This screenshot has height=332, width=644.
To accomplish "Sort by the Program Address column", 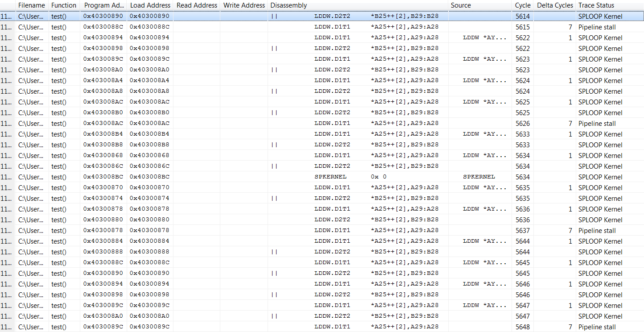I will coord(103,5).
